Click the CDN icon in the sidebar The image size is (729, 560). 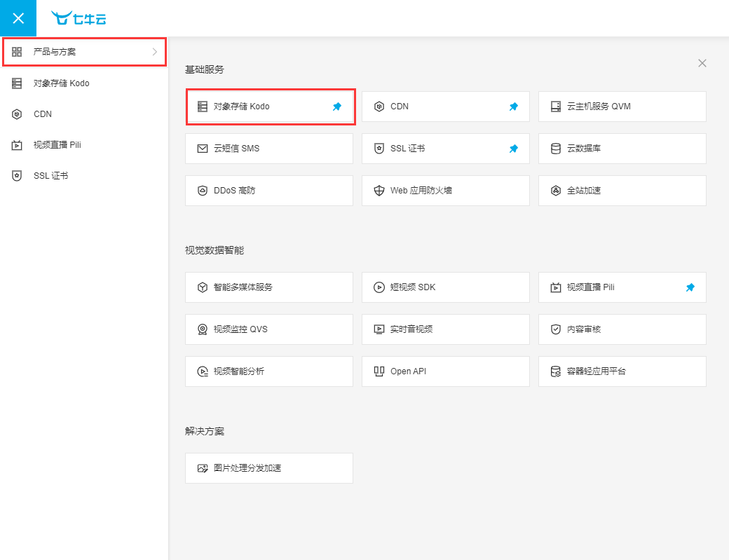point(17,114)
